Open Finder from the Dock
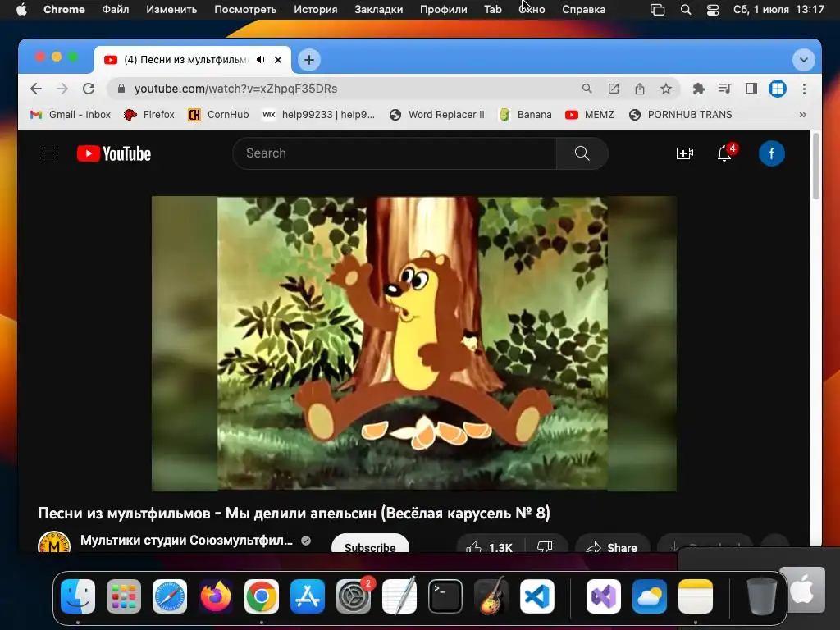Viewport: 840px width, 630px height. (78, 596)
